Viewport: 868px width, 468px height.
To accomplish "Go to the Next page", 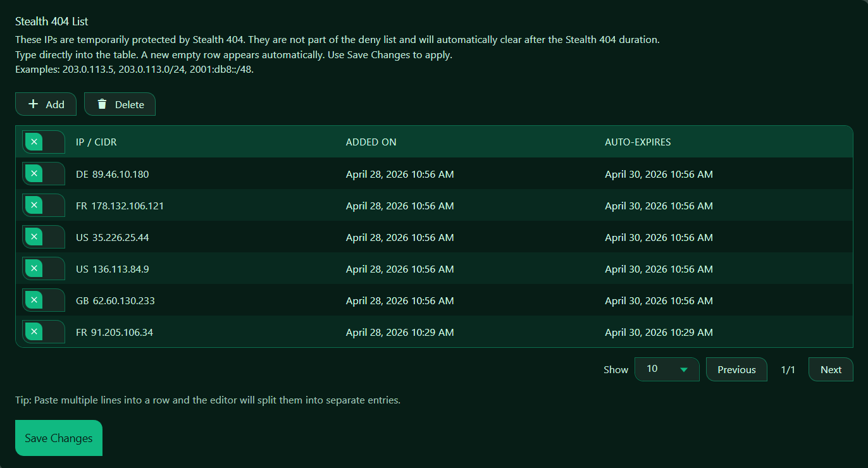I will [x=830, y=369].
